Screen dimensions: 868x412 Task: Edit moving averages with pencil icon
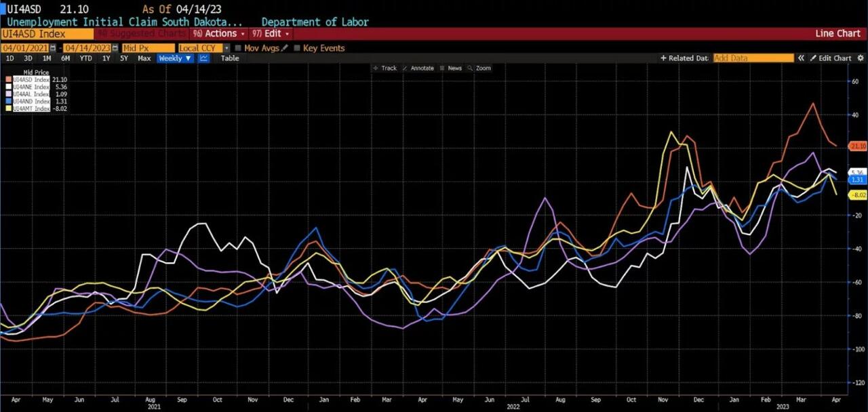[284, 48]
